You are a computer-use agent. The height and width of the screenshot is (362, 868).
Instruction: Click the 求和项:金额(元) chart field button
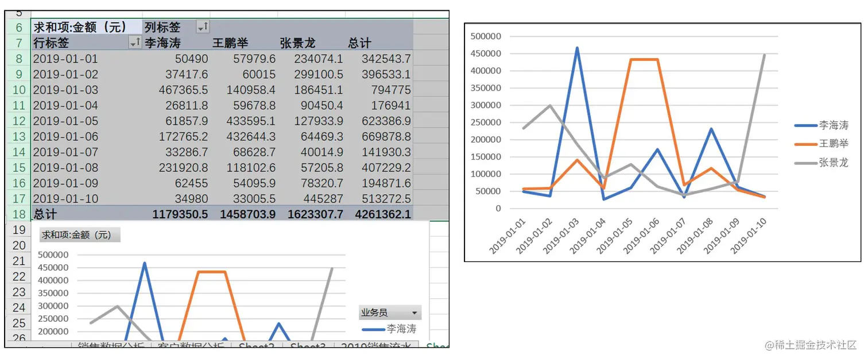[x=80, y=234]
